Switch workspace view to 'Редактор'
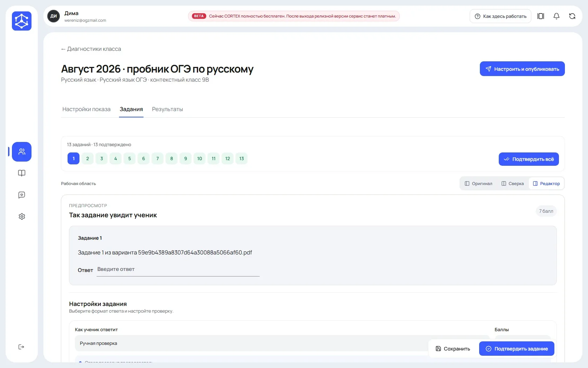 pos(546,184)
